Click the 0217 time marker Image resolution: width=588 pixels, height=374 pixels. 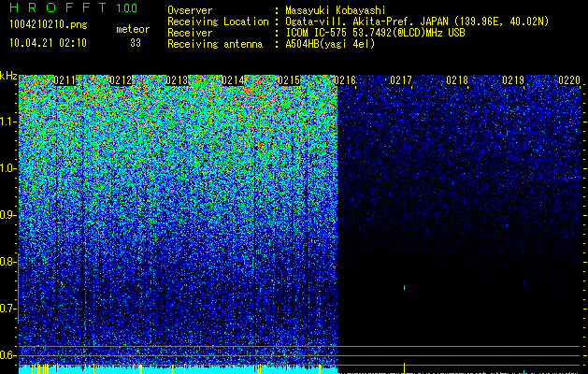(401, 80)
